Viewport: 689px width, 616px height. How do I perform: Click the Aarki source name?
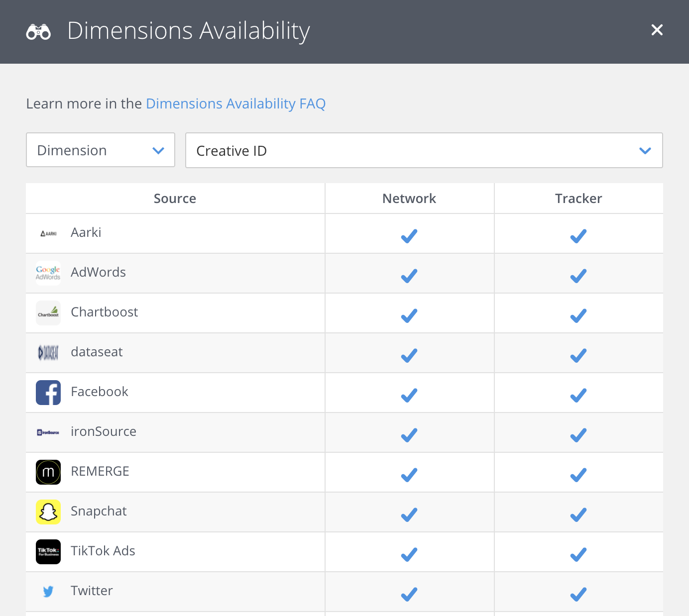86,232
